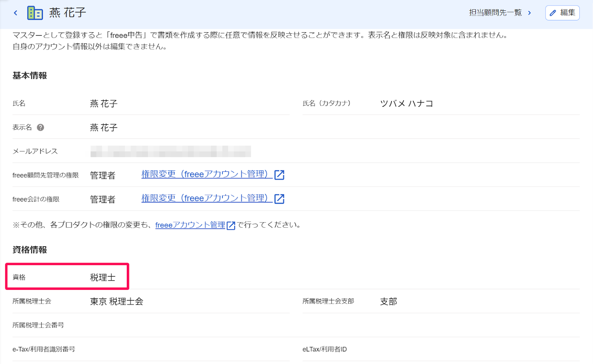Open the freeeアカウント管理 link in the note

tap(190, 225)
